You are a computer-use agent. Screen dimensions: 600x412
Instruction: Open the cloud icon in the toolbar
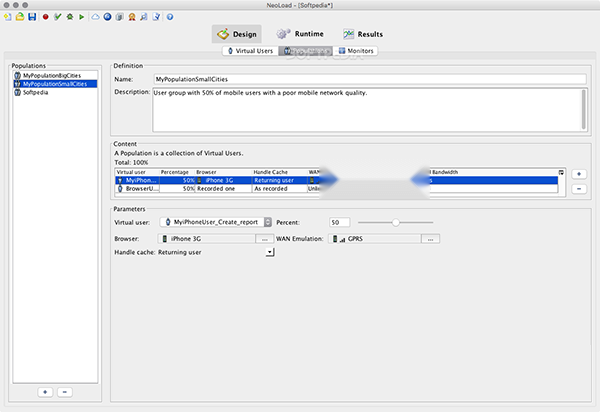[95, 17]
